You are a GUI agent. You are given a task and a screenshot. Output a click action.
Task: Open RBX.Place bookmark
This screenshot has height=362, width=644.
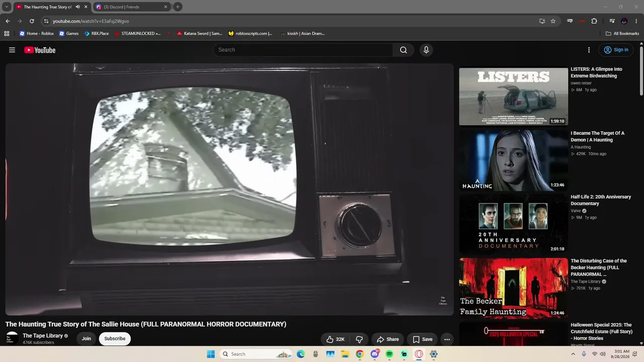pos(96,34)
